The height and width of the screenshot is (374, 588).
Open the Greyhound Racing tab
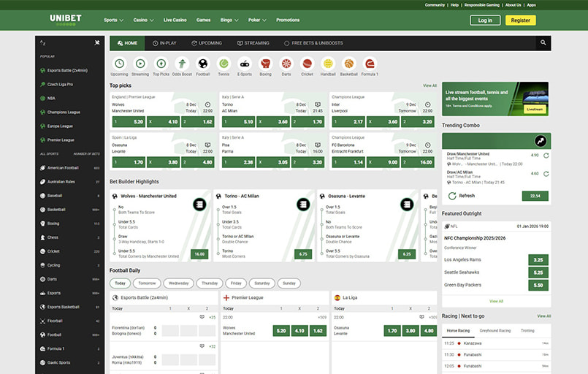pos(495,330)
